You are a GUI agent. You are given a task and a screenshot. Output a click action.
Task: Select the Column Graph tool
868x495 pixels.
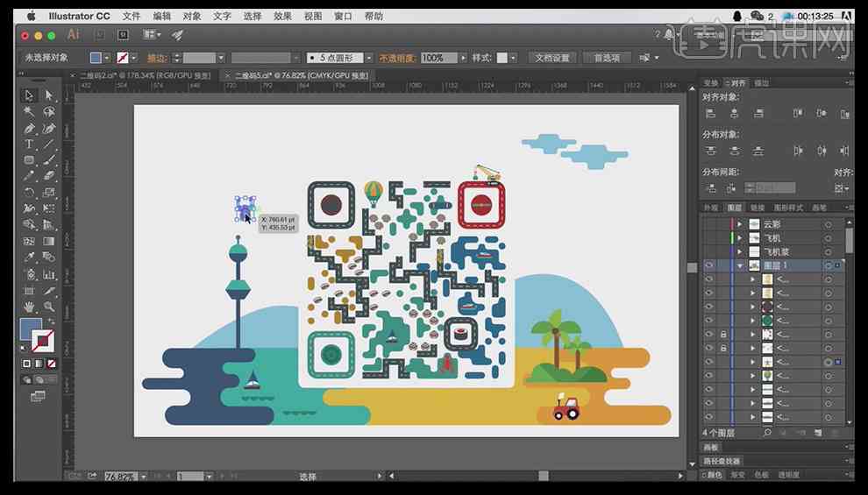[x=49, y=274]
